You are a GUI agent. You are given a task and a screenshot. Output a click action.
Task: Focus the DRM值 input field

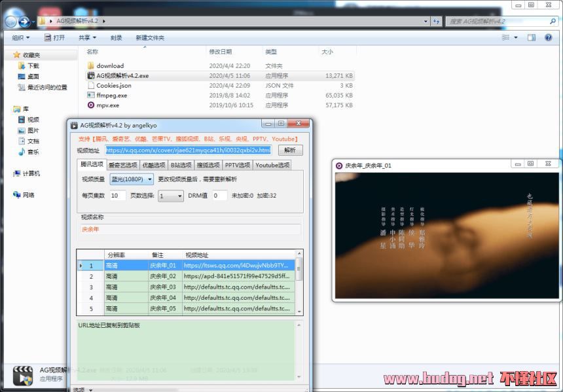(x=219, y=196)
